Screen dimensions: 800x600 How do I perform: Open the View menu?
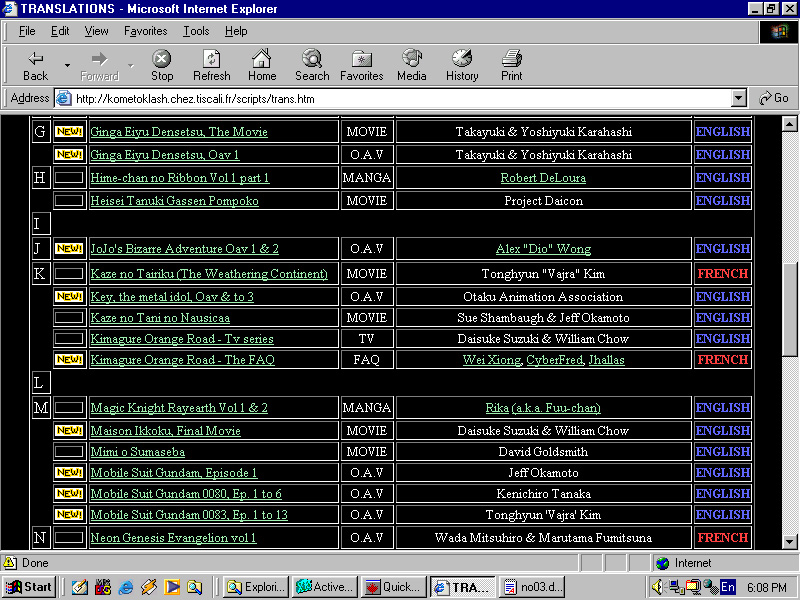click(x=96, y=31)
